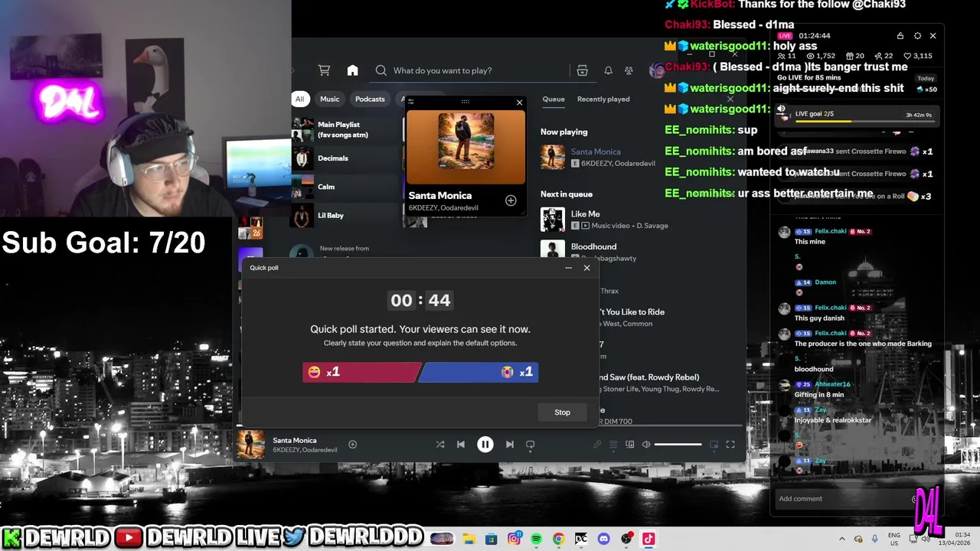This screenshot has height=551, width=980.
Task: Open Spotify miniplayer icon
Action: pos(714,445)
